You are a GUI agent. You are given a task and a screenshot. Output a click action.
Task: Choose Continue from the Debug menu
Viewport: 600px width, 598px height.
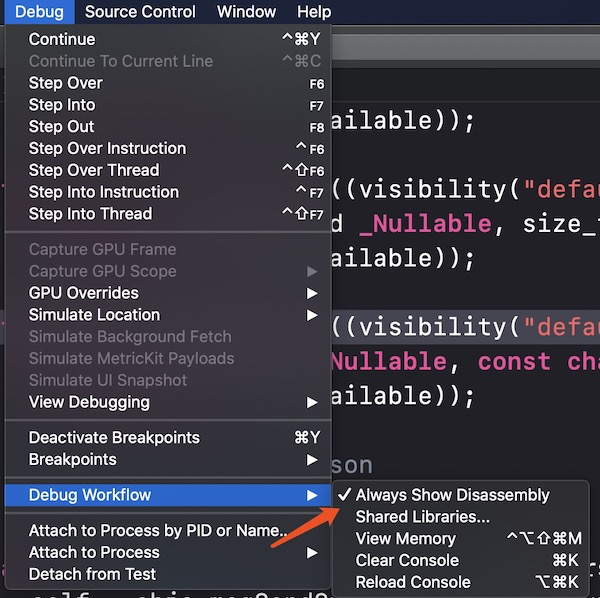(x=168, y=39)
